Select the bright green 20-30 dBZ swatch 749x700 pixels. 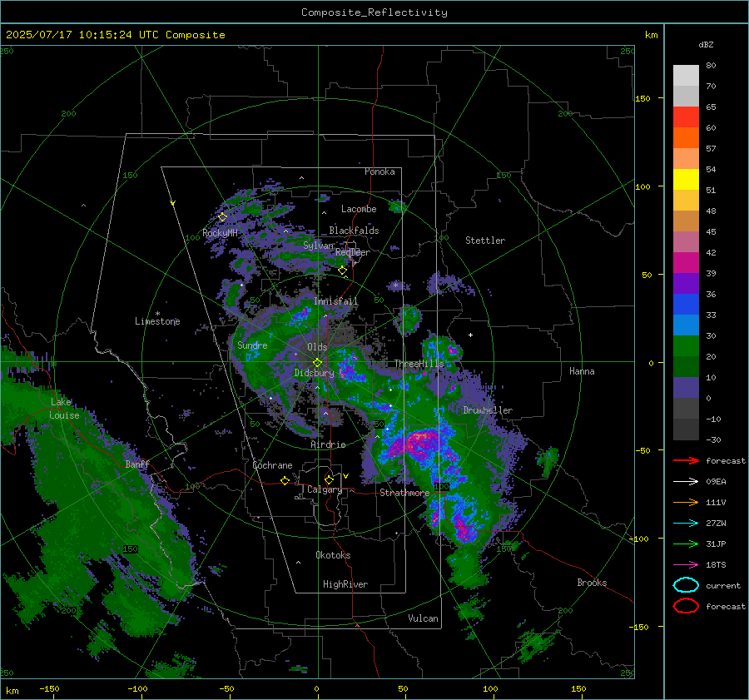click(686, 346)
